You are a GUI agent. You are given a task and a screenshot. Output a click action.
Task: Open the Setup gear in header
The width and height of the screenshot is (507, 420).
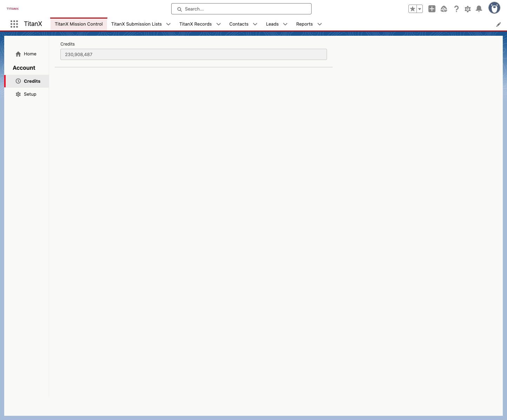pos(468,9)
